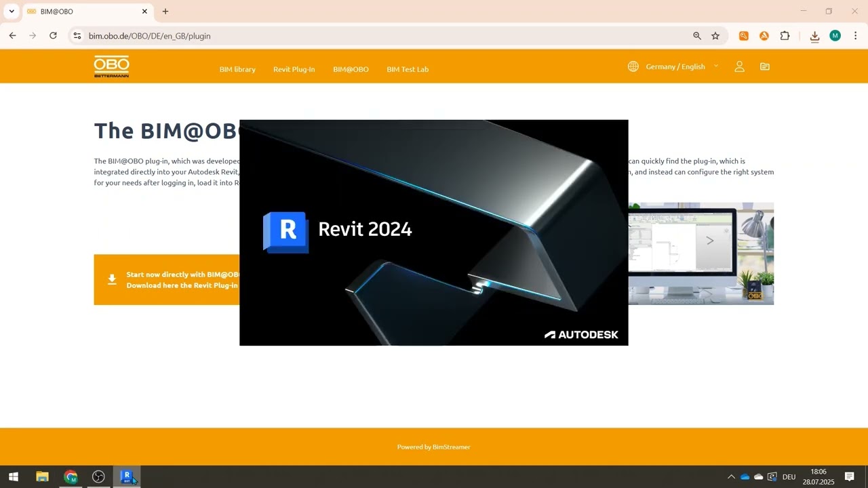Open the user account icon
868x488 pixels.
pos(739,66)
